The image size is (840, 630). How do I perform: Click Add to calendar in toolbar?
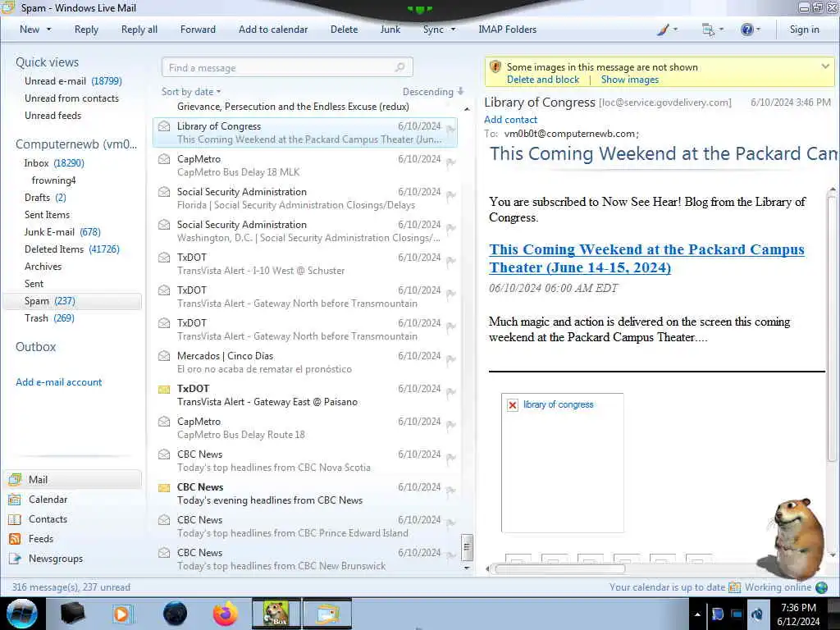click(273, 30)
